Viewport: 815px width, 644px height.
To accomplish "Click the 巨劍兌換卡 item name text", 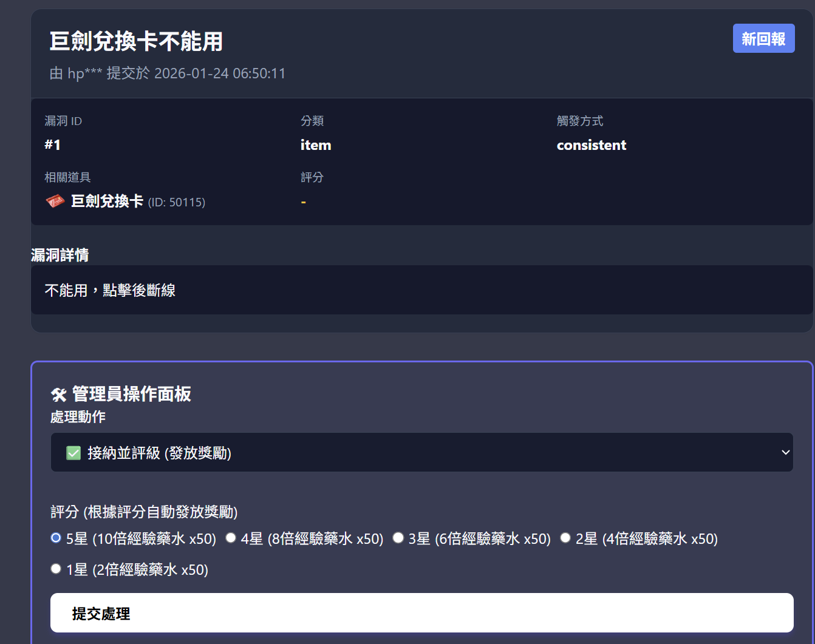I will [107, 202].
